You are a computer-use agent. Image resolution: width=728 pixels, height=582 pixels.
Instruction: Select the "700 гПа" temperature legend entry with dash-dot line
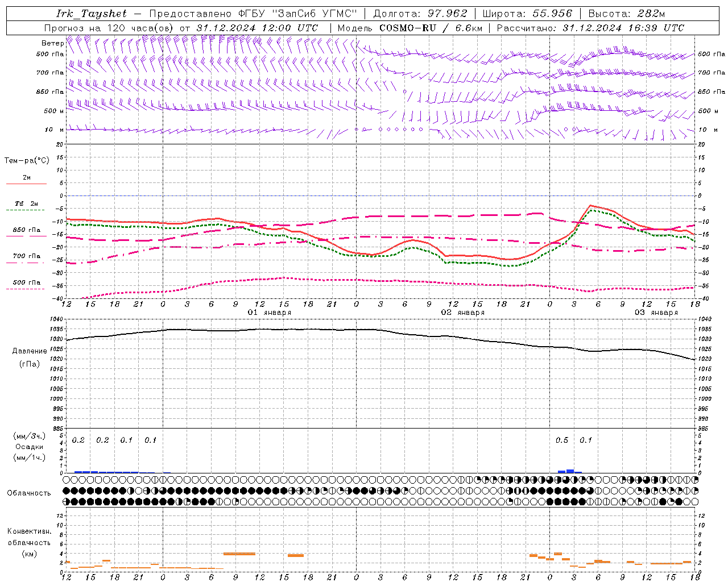pos(27,256)
